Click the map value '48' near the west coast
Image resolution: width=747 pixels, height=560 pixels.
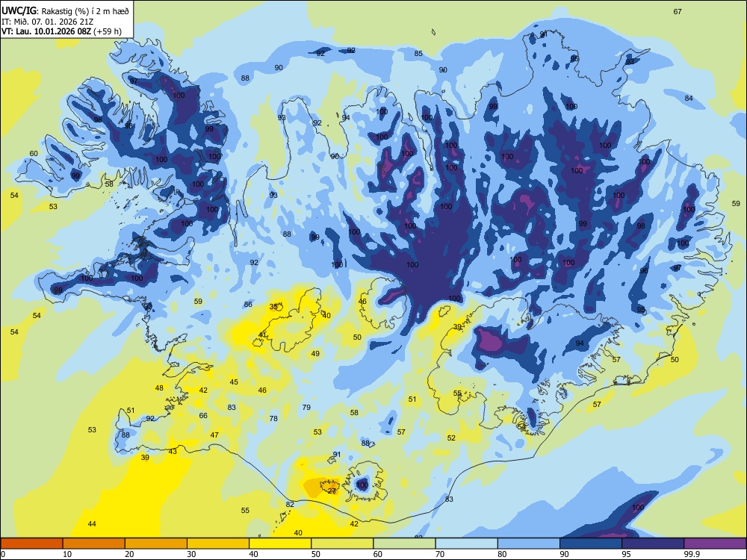[x=159, y=388]
